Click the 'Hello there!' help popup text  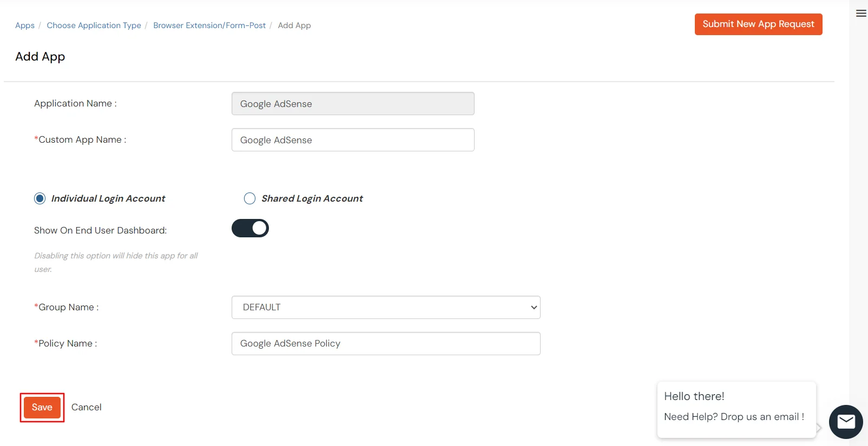tap(694, 396)
